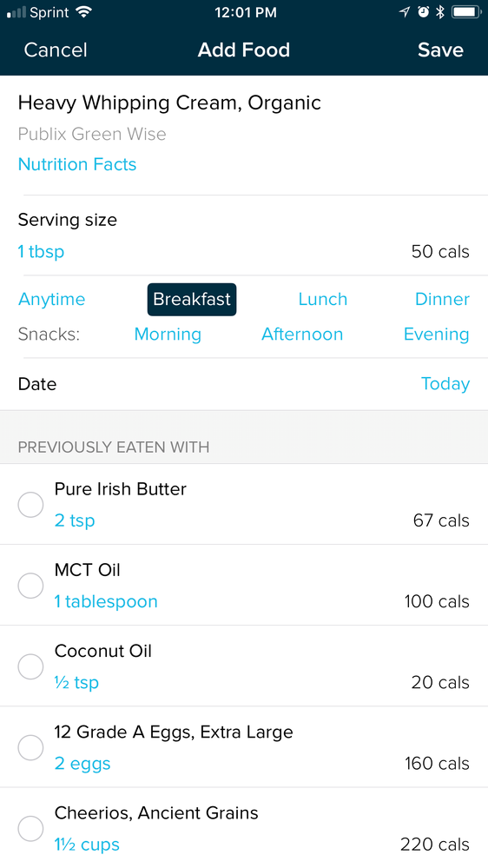Select the Breakfast meal option
Screen dimensions: 488x868
(191, 300)
